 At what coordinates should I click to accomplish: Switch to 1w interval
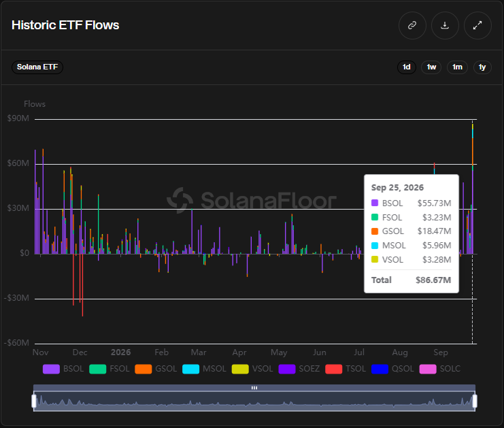point(431,67)
